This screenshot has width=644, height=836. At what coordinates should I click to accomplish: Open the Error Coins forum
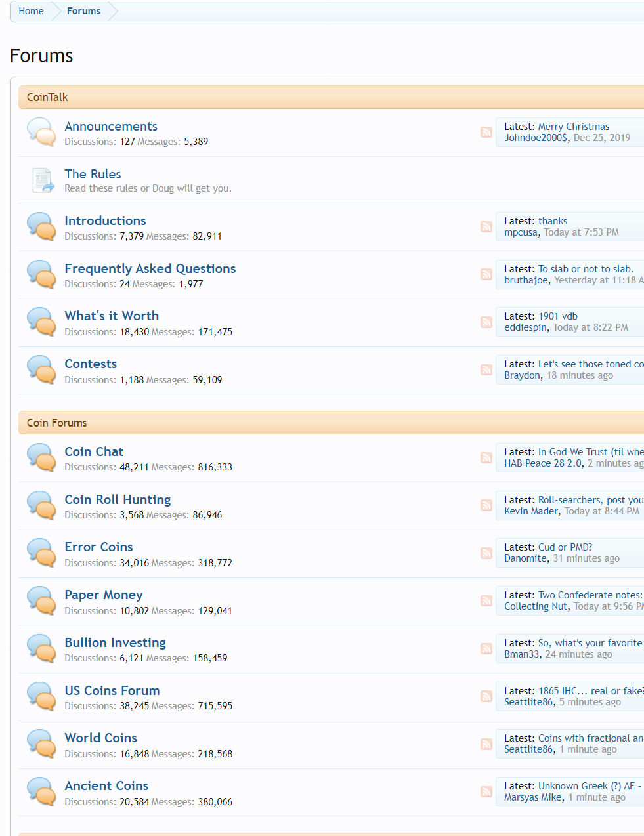[x=98, y=547]
